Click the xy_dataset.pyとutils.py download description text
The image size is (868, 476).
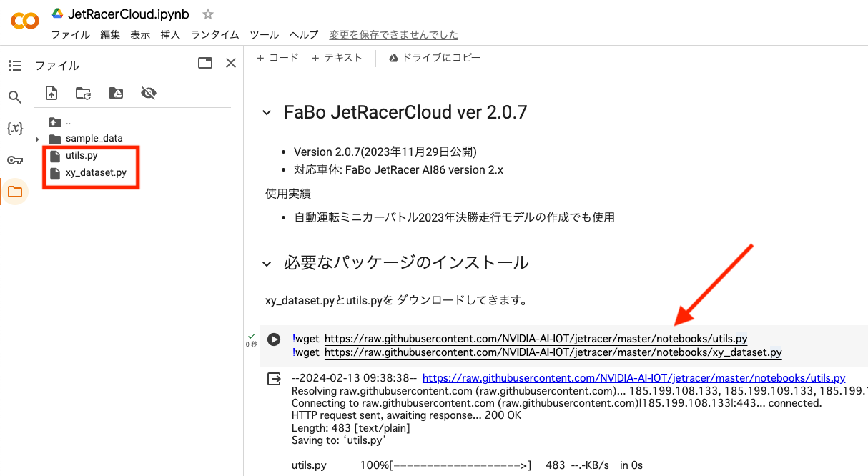coord(396,301)
